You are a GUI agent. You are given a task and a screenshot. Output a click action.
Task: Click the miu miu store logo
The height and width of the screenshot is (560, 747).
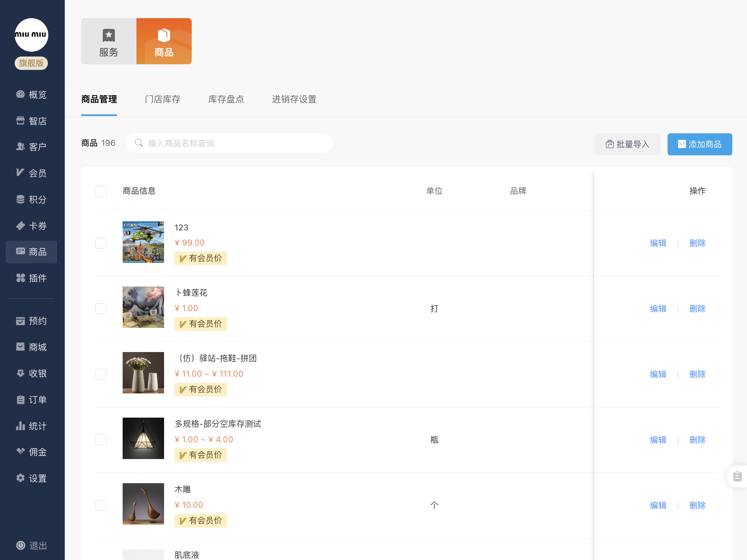(32, 35)
